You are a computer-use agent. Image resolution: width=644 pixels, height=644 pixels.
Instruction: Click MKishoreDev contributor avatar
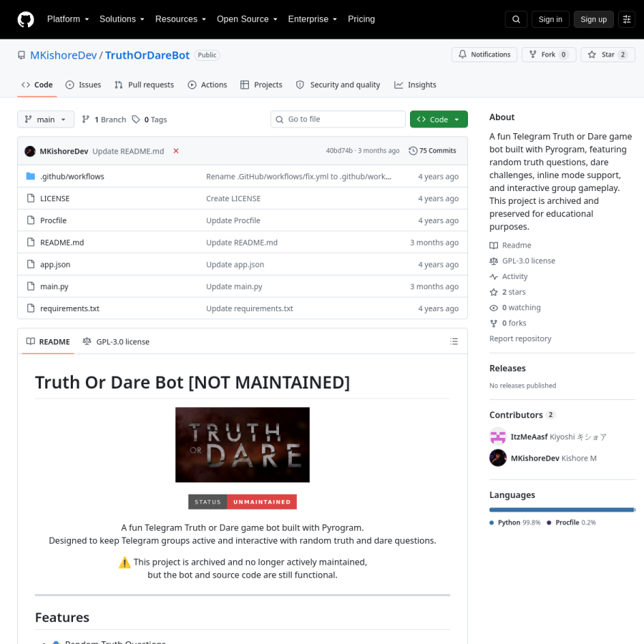pos(498,458)
